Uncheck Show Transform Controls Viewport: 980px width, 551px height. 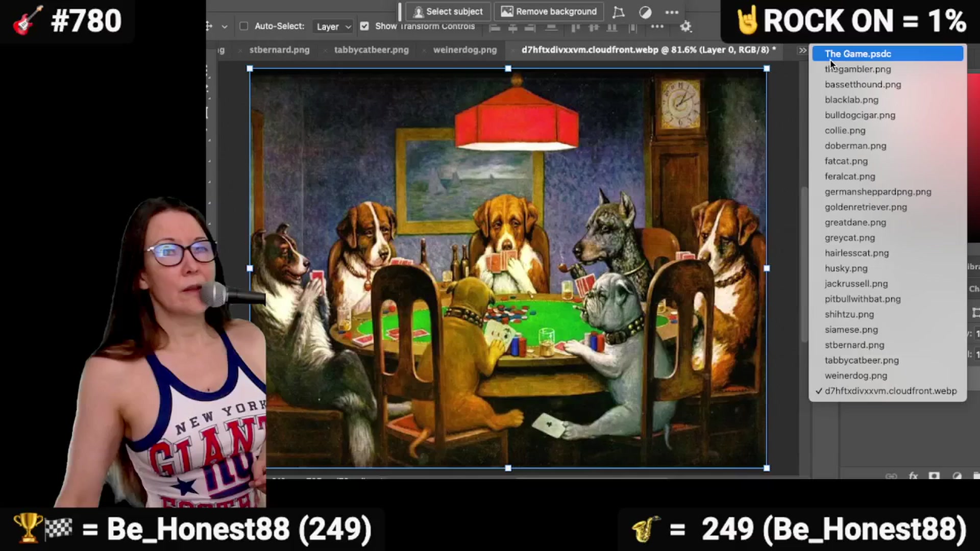364,26
